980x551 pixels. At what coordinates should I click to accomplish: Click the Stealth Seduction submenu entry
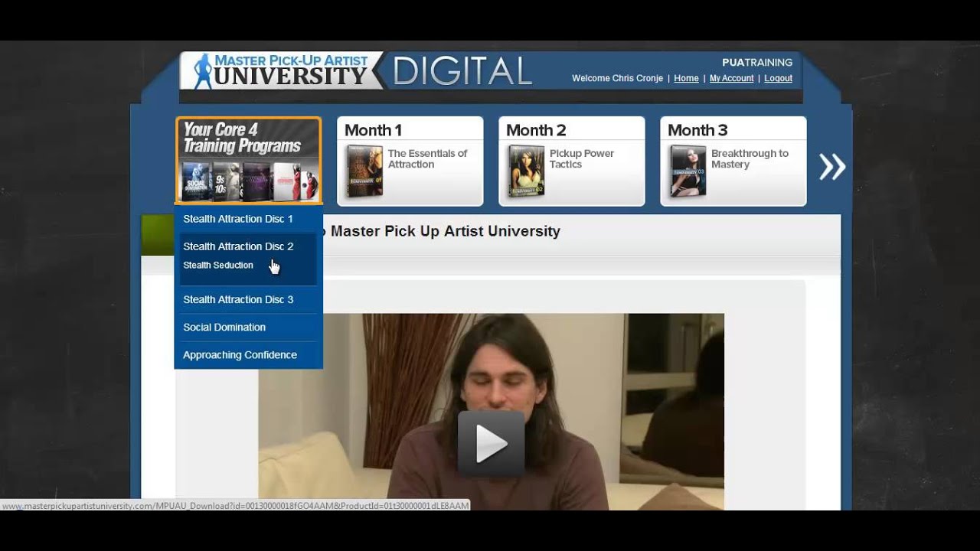click(x=218, y=266)
